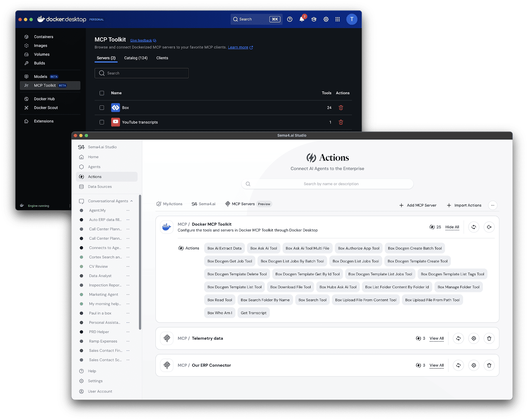Open options menu for Agent.My
528x420 pixels.
(x=128, y=210)
